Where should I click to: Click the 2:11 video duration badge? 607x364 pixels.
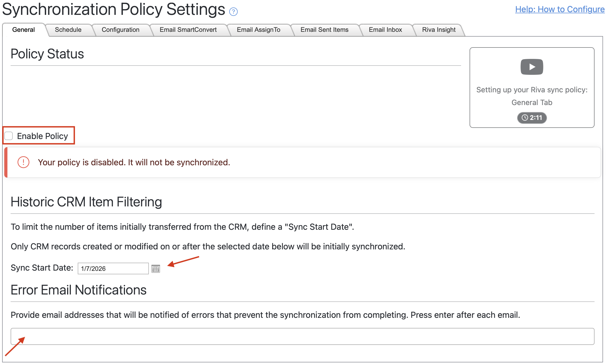tap(532, 118)
